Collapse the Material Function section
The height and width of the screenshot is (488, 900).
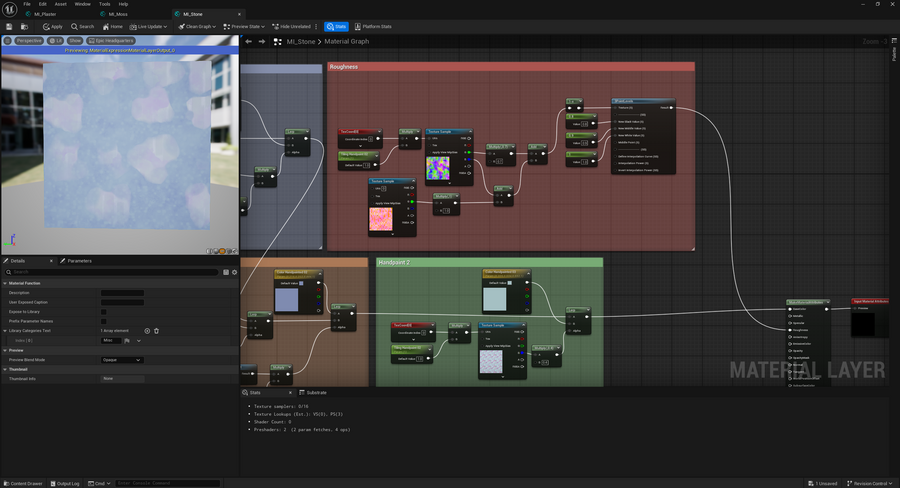coord(5,283)
